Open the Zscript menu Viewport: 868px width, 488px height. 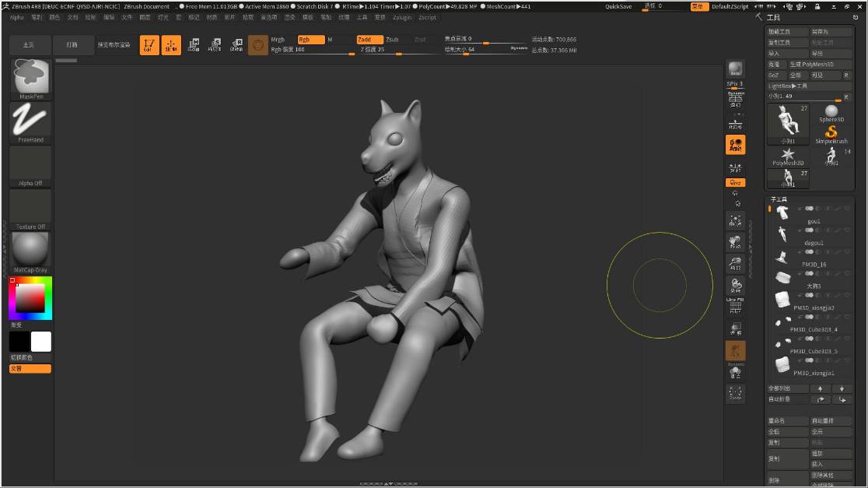[x=427, y=18]
